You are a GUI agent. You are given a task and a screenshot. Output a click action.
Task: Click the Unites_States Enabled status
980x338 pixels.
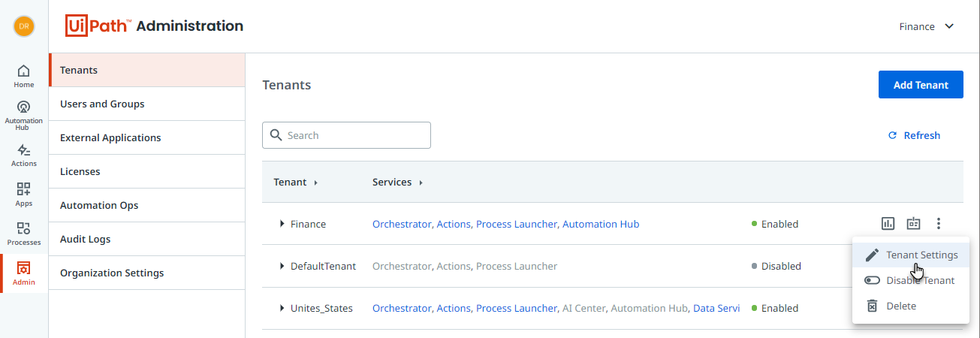(x=775, y=308)
